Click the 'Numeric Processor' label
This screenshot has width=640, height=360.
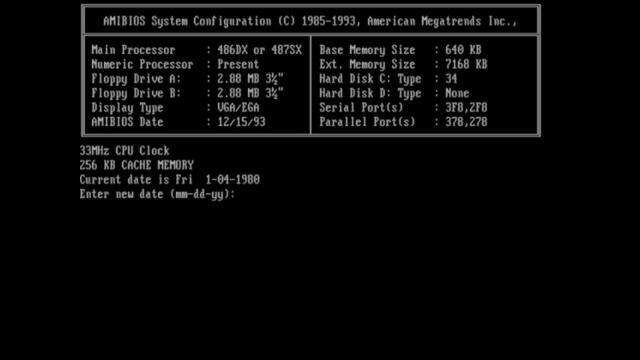click(x=142, y=64)
